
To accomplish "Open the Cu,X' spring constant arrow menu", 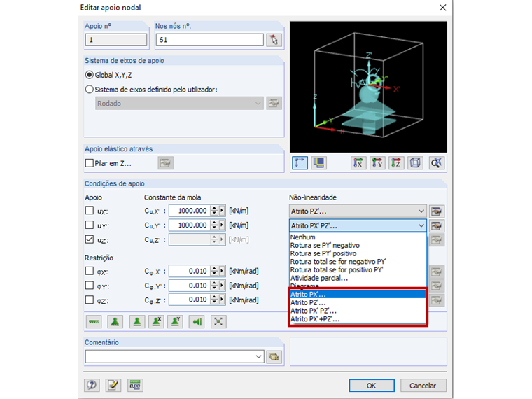I will [x=222, y=211].
